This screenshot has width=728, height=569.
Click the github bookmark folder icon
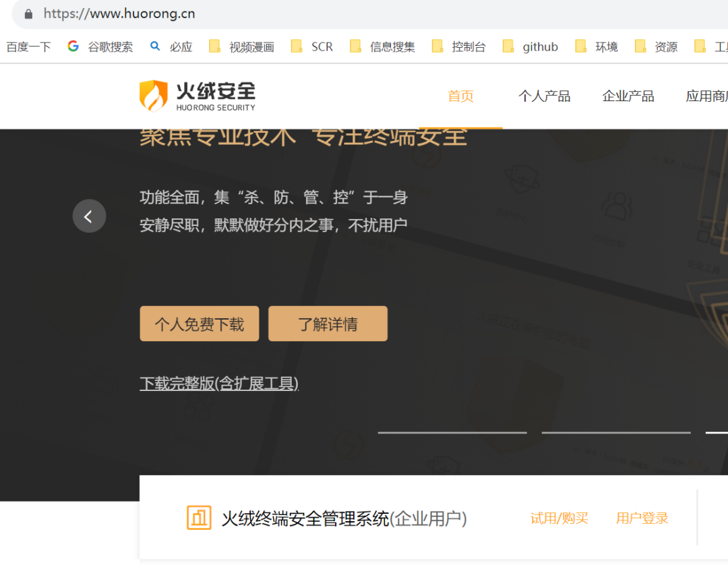pyautogui.click(x=509, y=46)
